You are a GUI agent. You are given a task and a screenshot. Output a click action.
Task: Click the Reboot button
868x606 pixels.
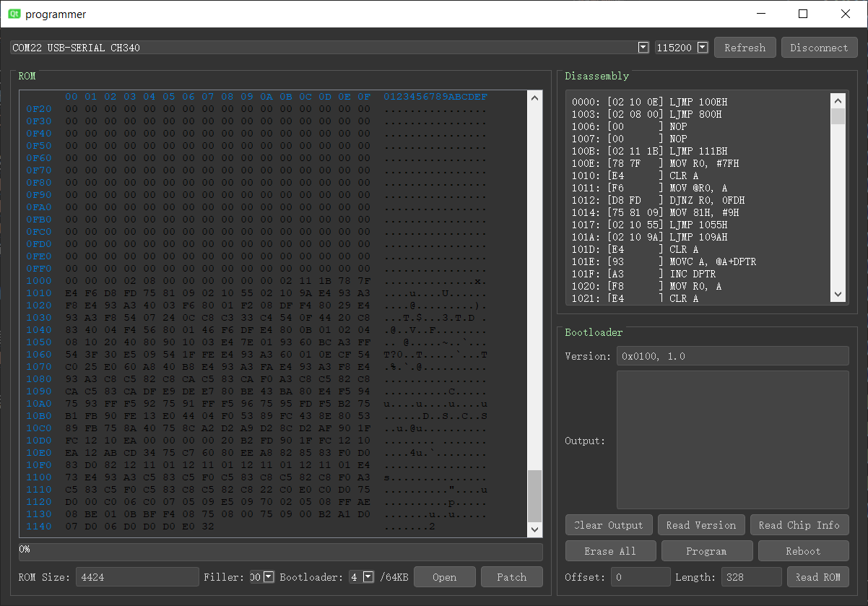(x=804, y=551)
